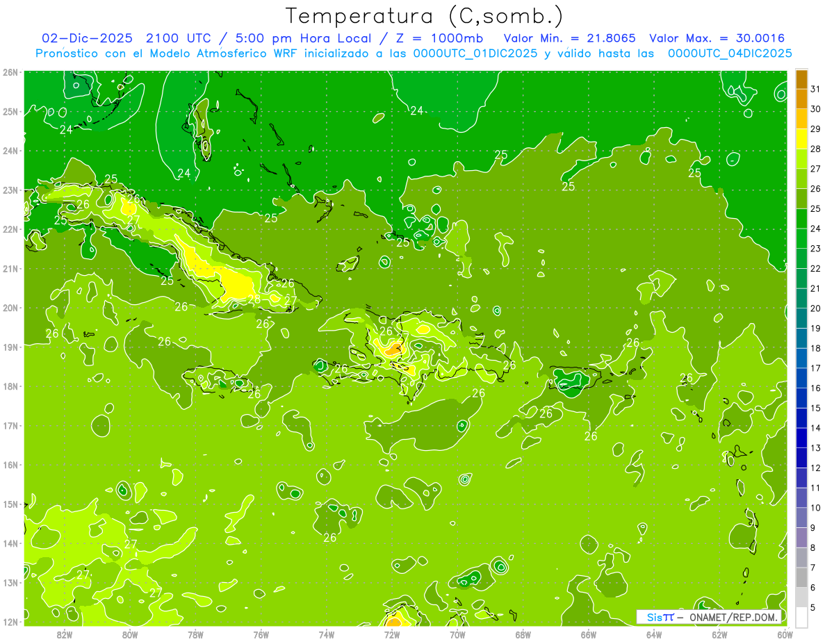Click the '12' colorbar label
The image size is (834, 644).
816,468
